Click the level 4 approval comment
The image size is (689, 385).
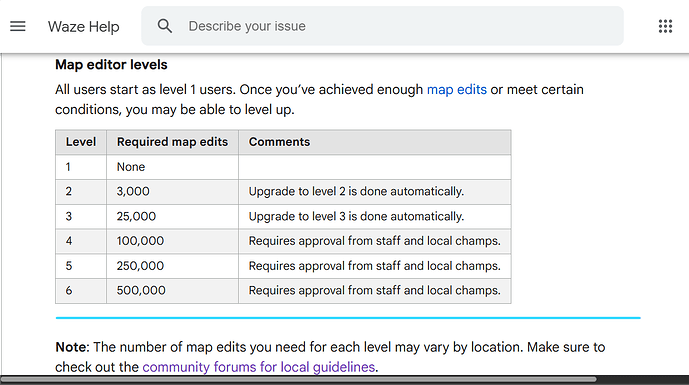(374, 241)
